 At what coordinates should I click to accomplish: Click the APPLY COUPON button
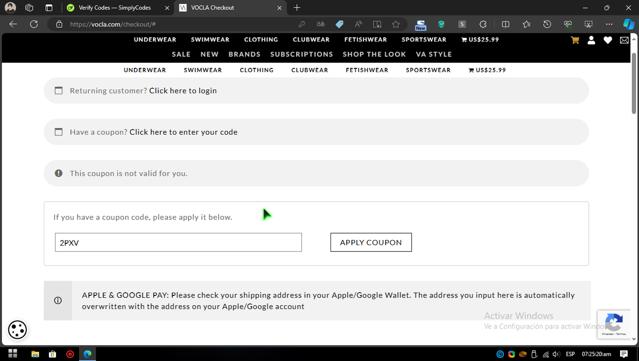(371, 242)
